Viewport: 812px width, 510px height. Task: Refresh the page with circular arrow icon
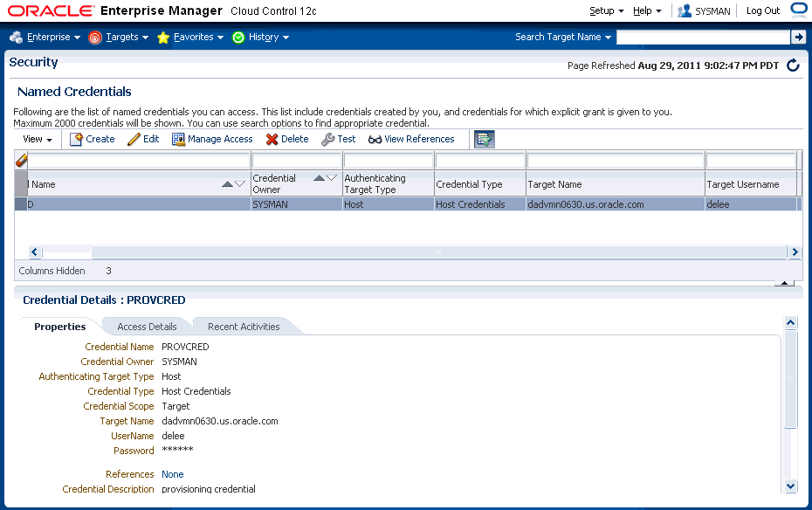793,65
